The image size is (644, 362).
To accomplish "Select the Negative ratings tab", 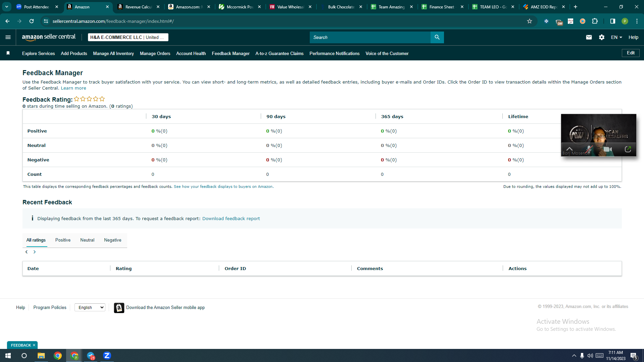I will [x=113, y=240].
